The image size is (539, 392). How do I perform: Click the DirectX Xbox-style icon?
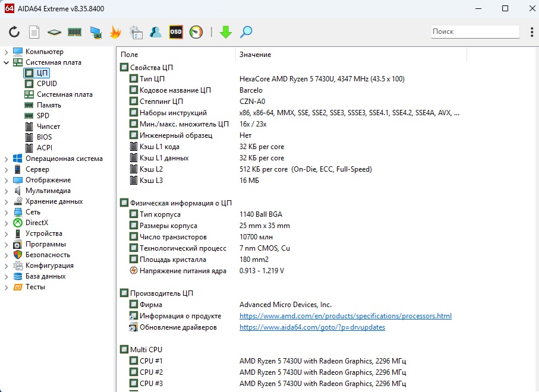(x=18, y=223)
